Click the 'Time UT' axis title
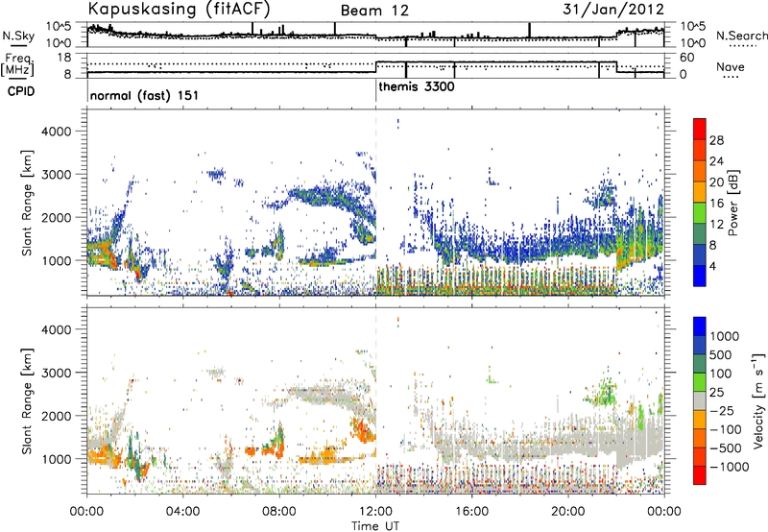Image resolution: width=768 pixels, height=532 pixels. (375, 526)
